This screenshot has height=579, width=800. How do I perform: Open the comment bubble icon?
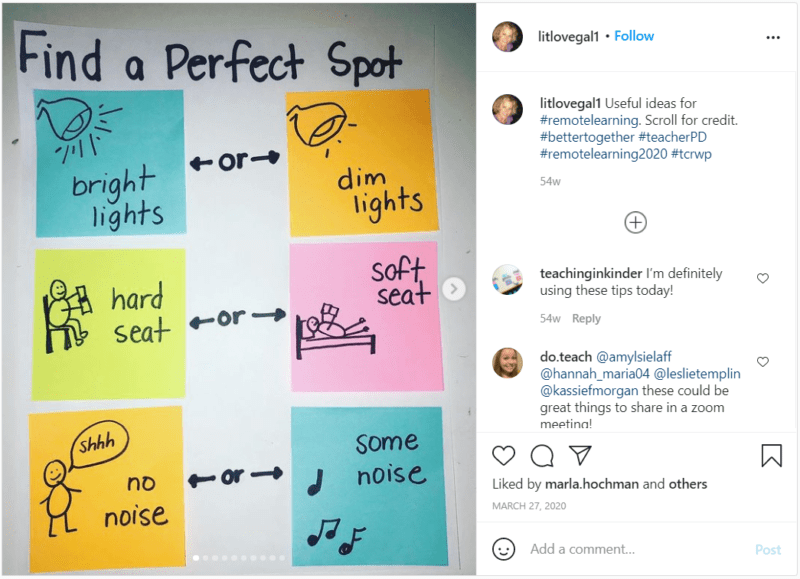tap(542, 456)
